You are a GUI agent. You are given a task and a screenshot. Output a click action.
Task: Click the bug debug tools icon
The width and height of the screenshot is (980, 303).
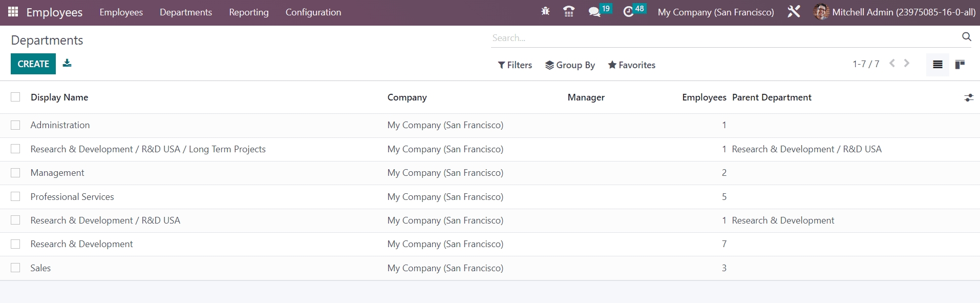[545, 11]
